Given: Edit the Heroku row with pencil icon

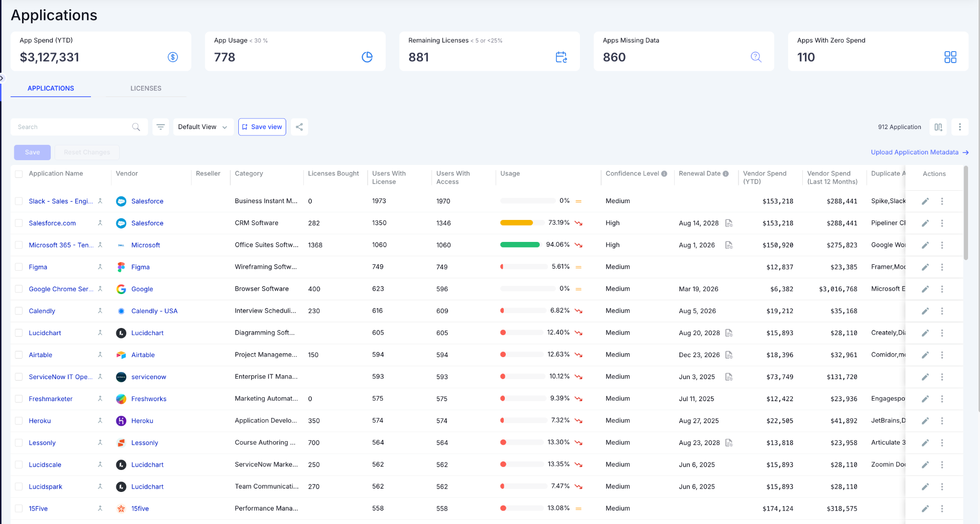Looking at the screenshot, I should [x=925, y=421].
